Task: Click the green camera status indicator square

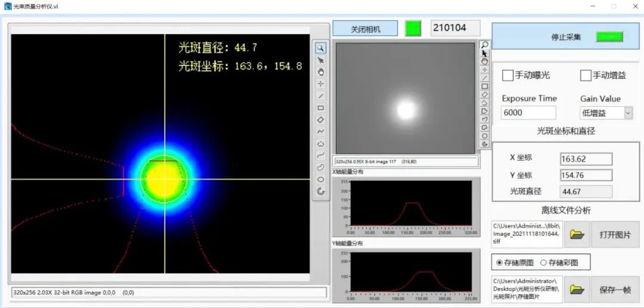Action: click(413, 29)
